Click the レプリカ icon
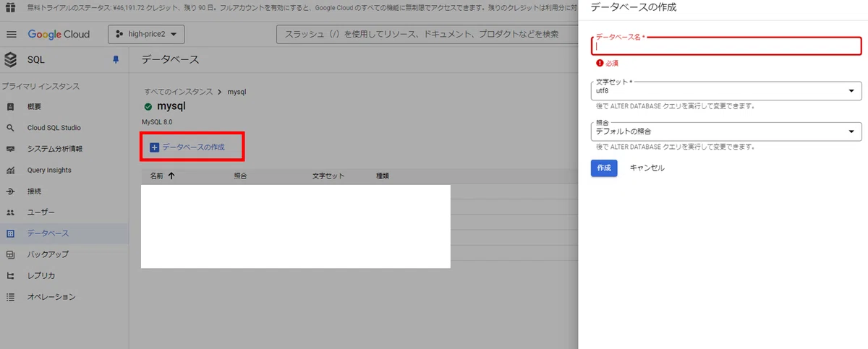The image size is (868, 349). [x=10, y=275]
